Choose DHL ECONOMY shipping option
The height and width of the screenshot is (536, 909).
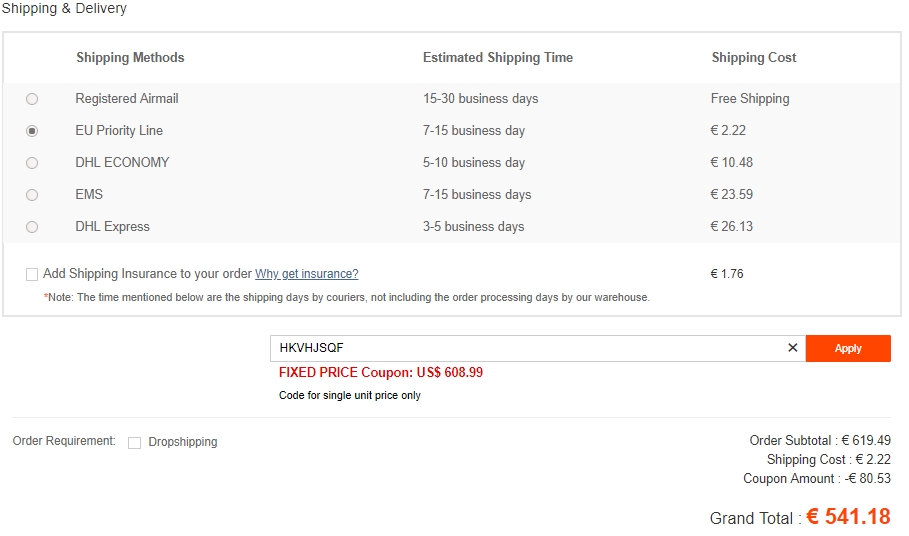point(32,163)
